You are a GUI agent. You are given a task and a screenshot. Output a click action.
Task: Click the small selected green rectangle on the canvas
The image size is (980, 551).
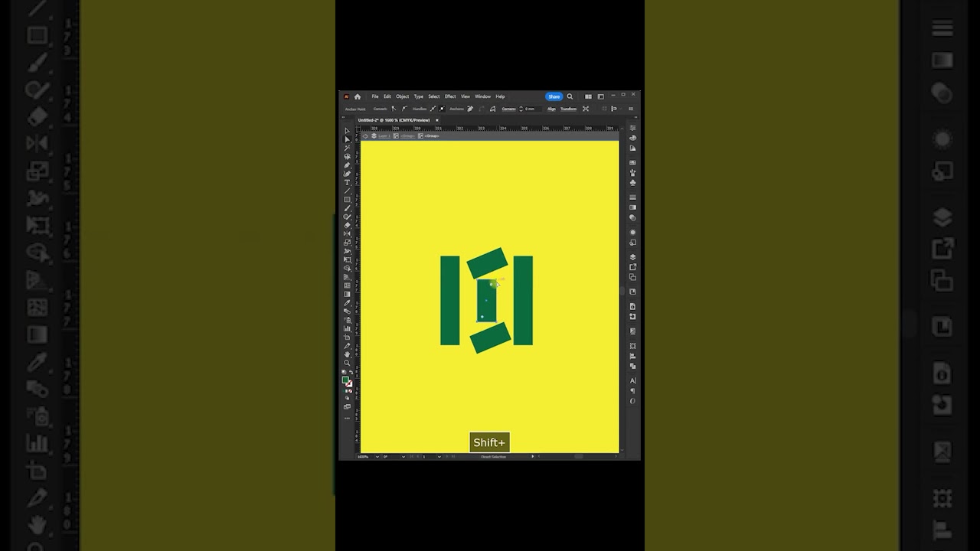[486, 300]
